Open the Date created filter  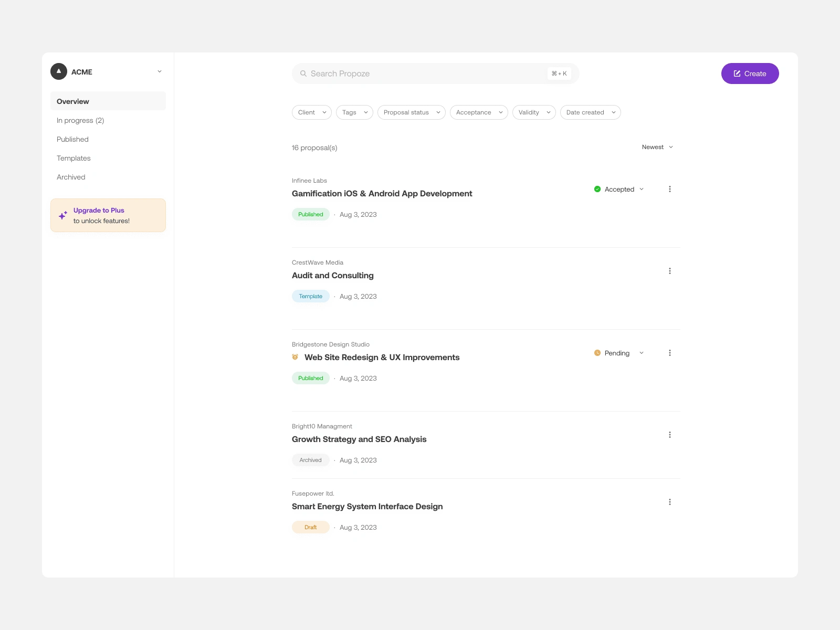pyautogui.click(x=590, y=112)
